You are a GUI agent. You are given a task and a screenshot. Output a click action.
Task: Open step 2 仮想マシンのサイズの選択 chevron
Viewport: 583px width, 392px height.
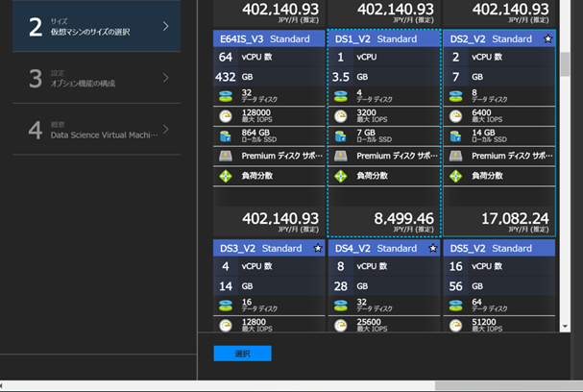click(x=166, y=26)
